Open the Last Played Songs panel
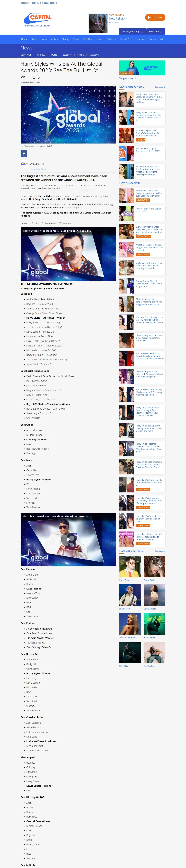Viewport: 186px width, 868px height. click(x=133, y=31)
